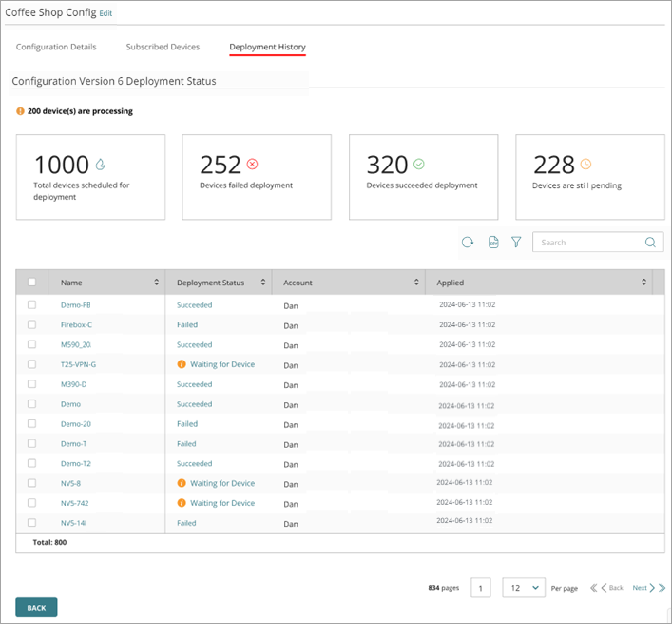Select the checkbox for the Demo-20 row

pos(31,423)
